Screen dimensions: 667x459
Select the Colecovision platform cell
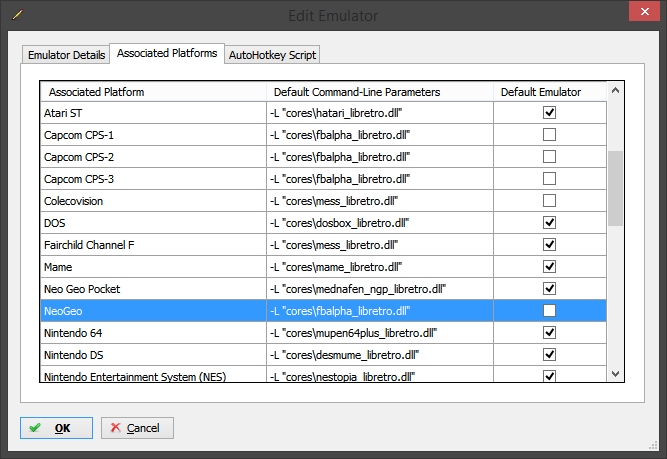point(154,201)
